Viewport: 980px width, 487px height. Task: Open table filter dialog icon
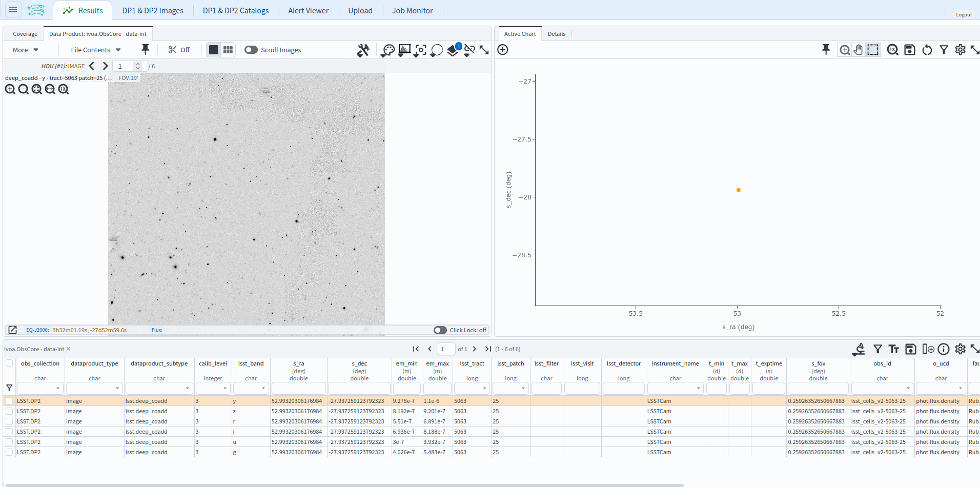pos(878,349)
